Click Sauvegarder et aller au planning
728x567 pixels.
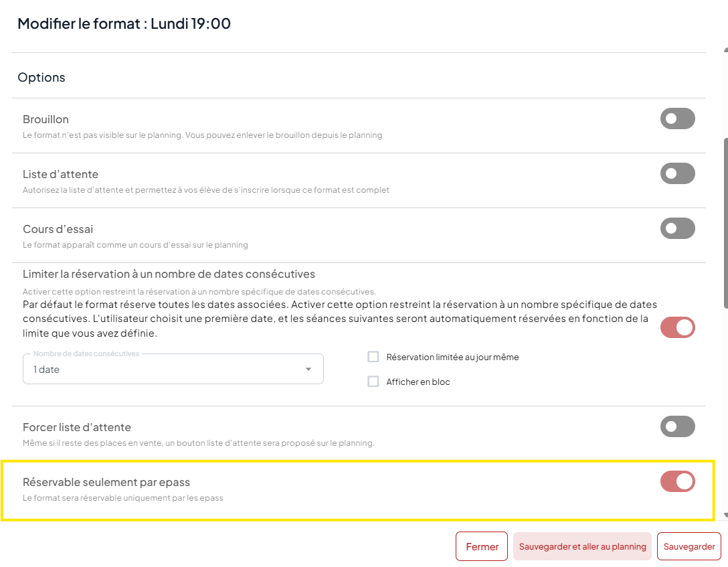tap(582, 546)
